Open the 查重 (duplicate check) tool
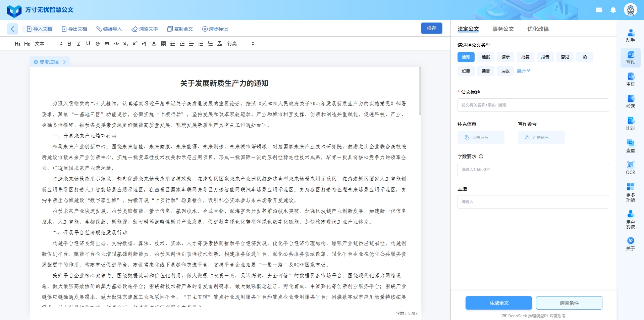The image size is (644, 320). point(630,145)
